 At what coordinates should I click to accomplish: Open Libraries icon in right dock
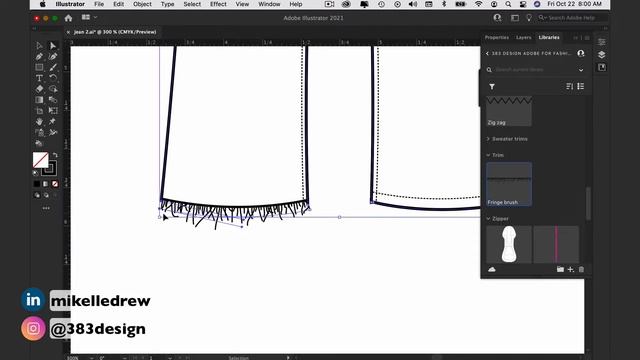coord(602,67)
